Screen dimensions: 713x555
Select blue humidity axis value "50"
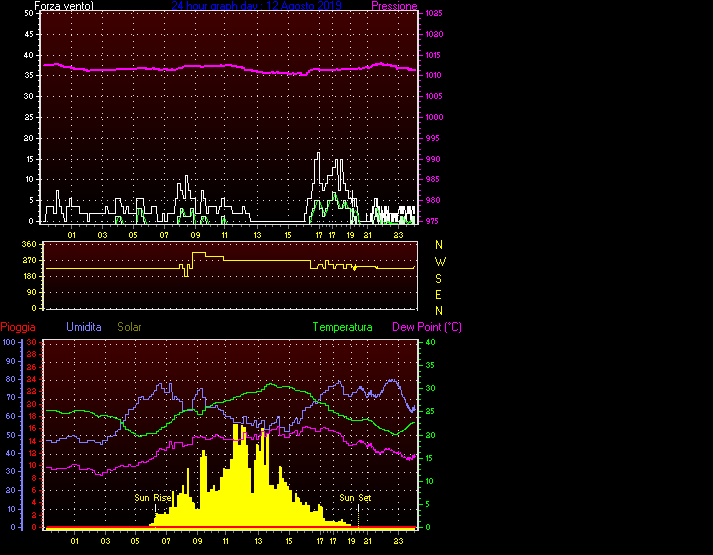tap(10, 435)
